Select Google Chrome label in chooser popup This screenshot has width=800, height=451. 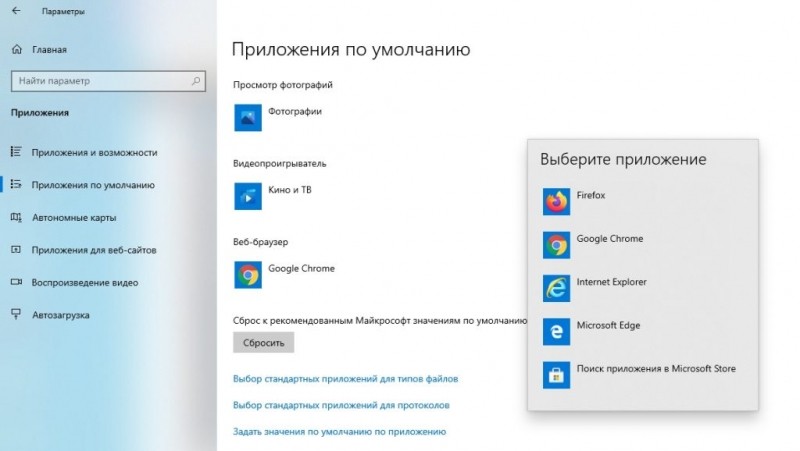click(610, 238)
